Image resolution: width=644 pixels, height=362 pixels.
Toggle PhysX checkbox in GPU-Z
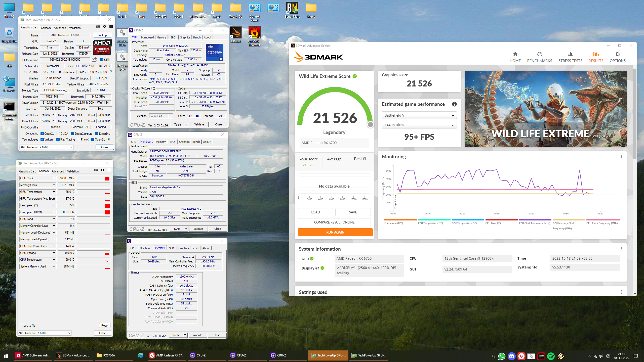point(78,140)
